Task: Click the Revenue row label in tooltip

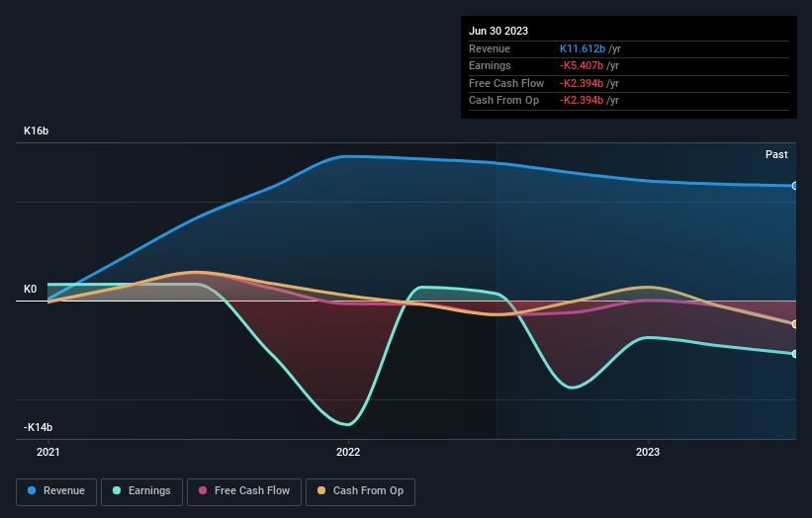Action: click(490, 48)
